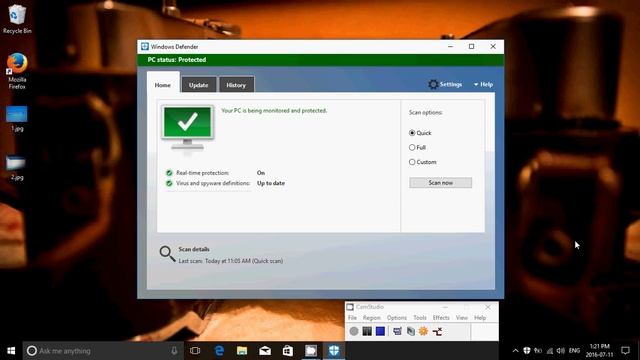
Task: Click the CamStudio orange sun icon
Action: point(424,331)
